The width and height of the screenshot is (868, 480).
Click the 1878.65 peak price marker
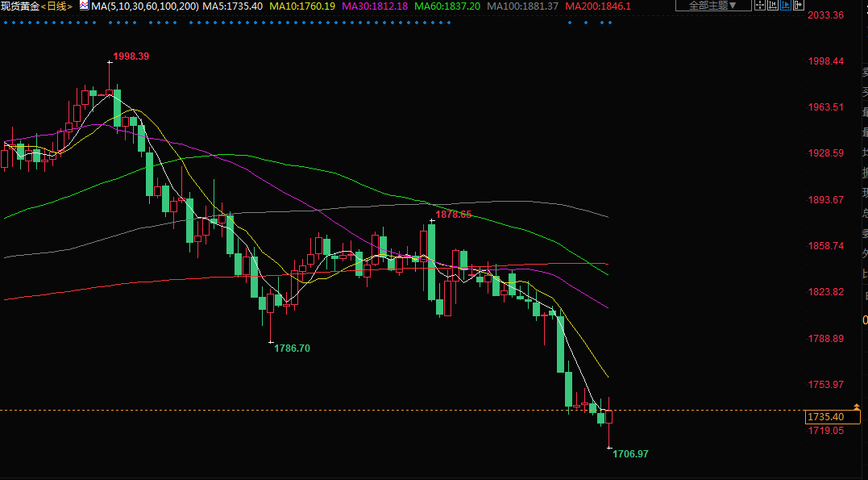tap(453, 215)
